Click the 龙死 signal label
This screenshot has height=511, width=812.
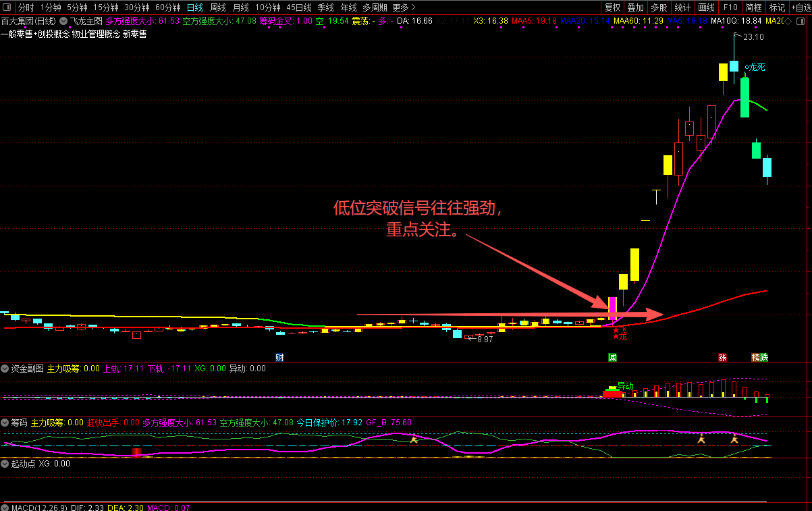(755, 67)
